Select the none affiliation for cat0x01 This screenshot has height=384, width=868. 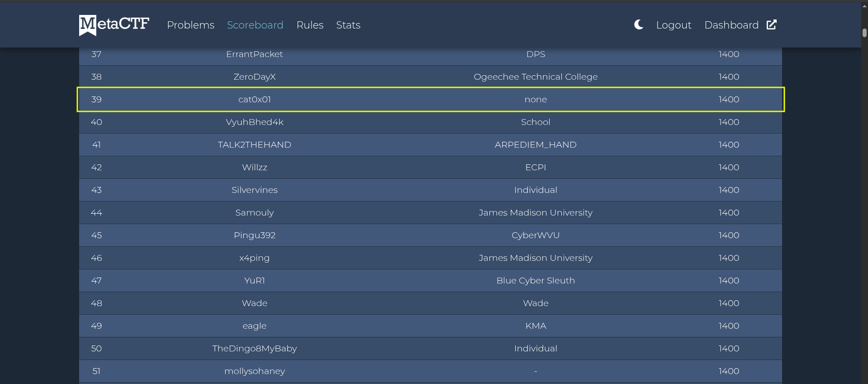536,100
